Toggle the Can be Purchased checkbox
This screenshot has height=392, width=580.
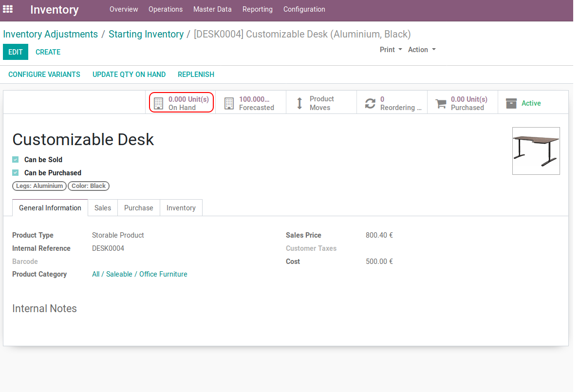[16, 173]
